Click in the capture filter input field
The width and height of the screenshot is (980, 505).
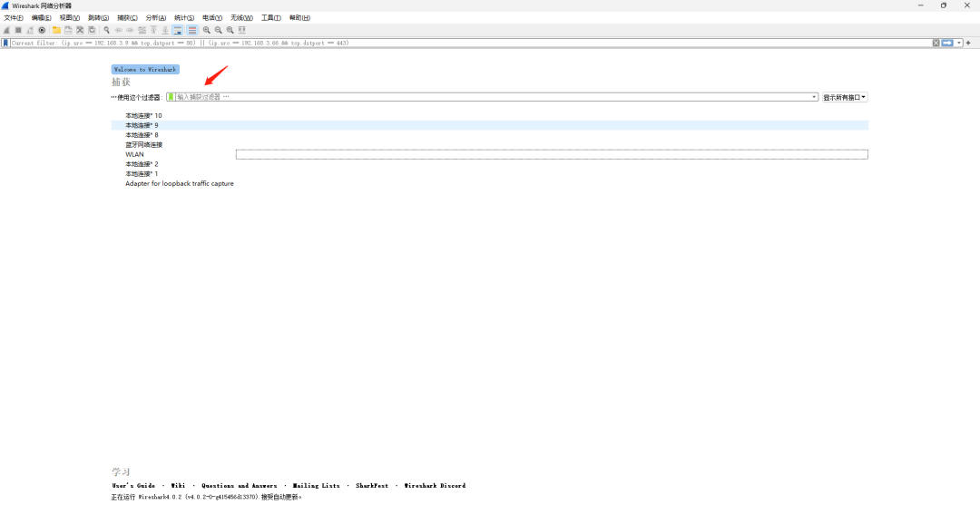[493, 97]
